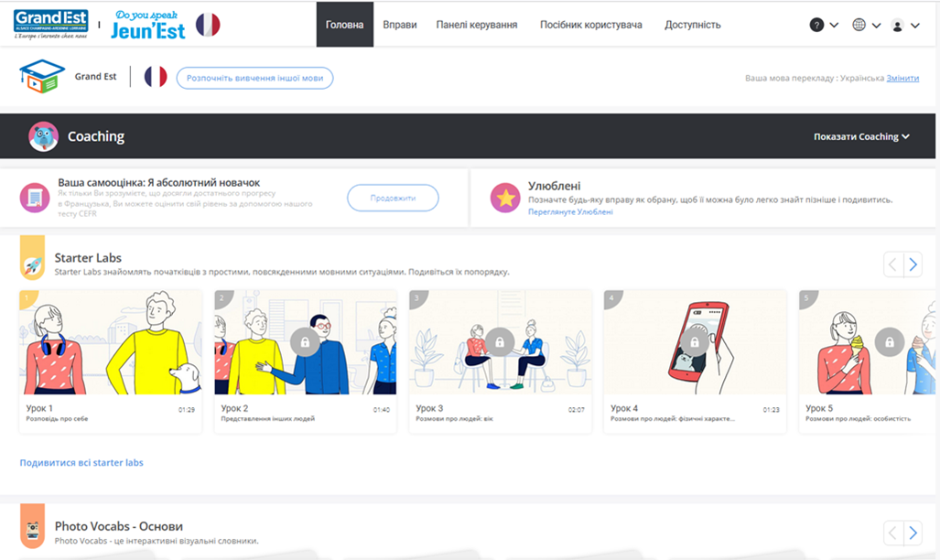Viewport: 940px width, 560px height.
Task: Click the pink self-assessment document icon
Action: 35,197
